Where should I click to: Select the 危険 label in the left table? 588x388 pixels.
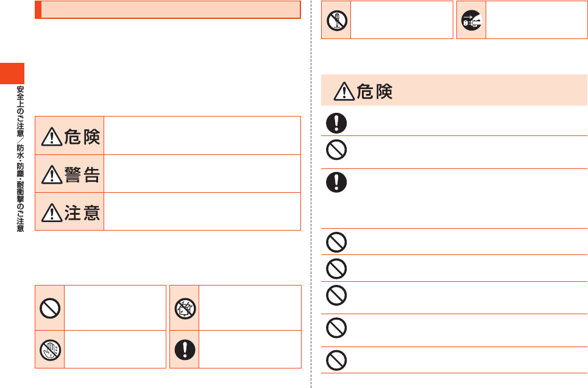click(69, 136)
